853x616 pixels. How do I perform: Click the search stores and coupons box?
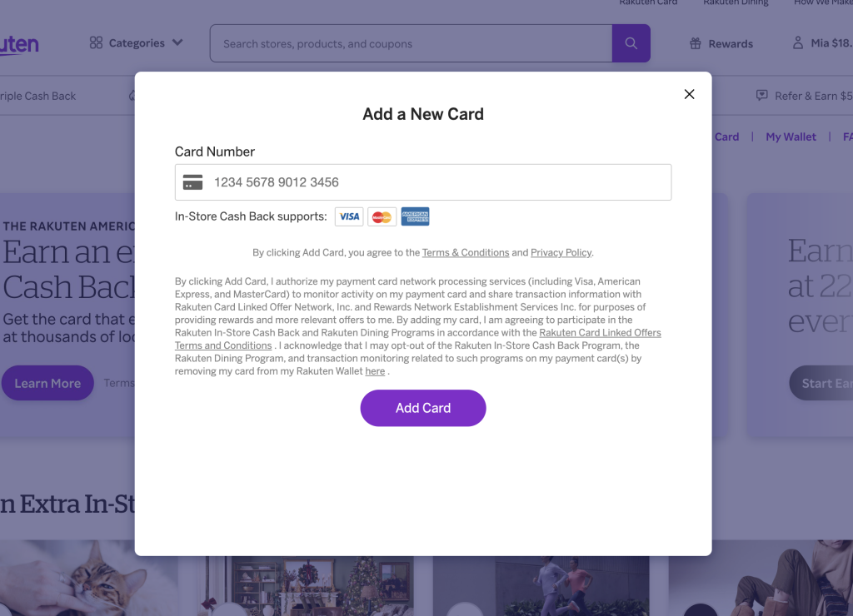click(411, 43)
